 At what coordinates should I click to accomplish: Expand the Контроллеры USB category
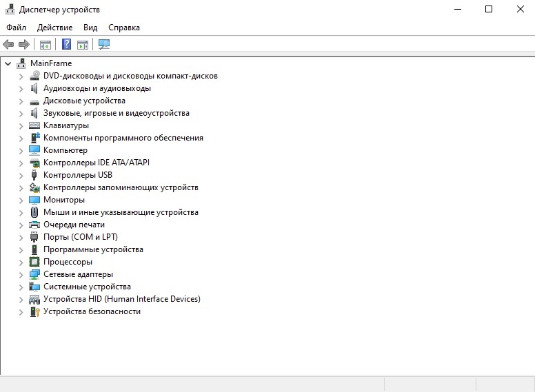(21, 176)
